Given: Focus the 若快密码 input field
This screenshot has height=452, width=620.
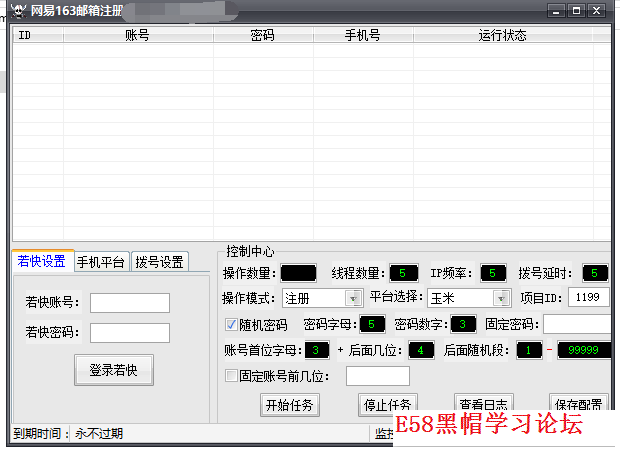Looking at the screenshot, I should coord(130,333).
